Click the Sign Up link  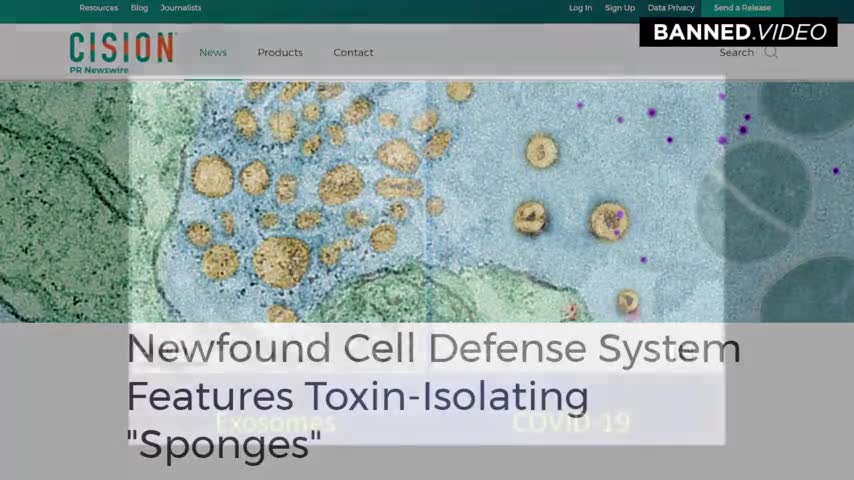[620, 8]
